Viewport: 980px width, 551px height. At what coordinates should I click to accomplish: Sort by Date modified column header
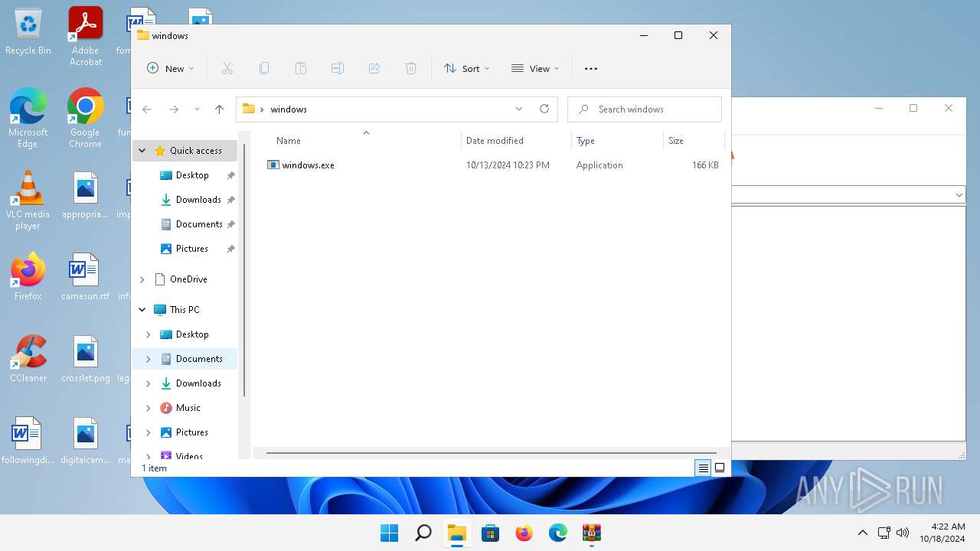(x=495, y=141)
